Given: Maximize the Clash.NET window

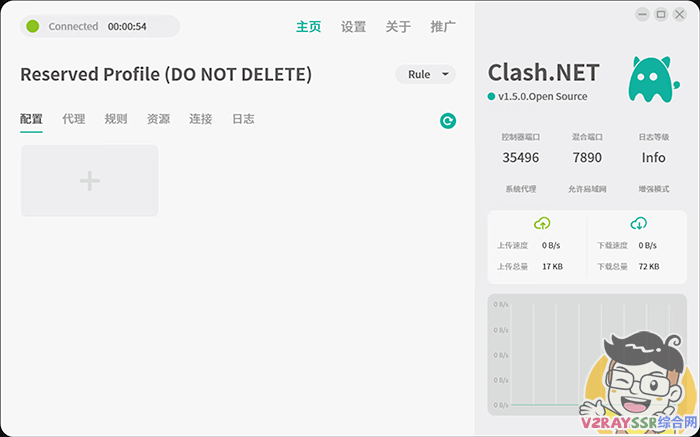Looking at the screenshot, I should (661, 14).
